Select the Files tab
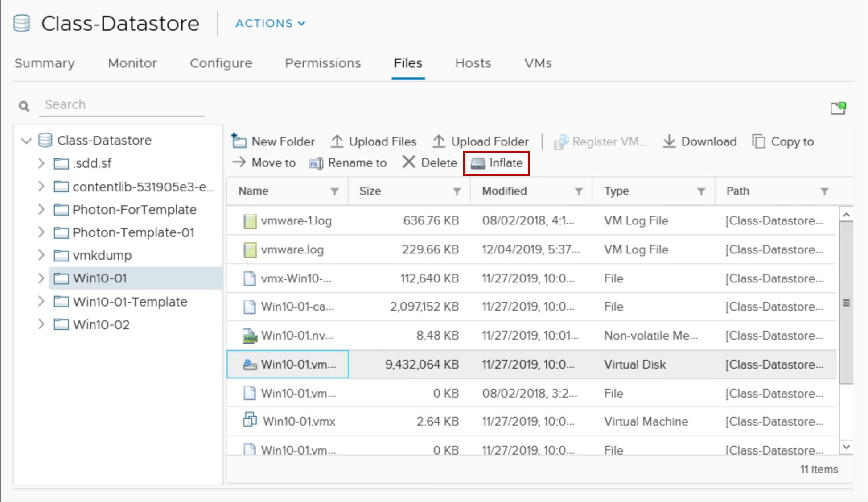 point(408,63)
